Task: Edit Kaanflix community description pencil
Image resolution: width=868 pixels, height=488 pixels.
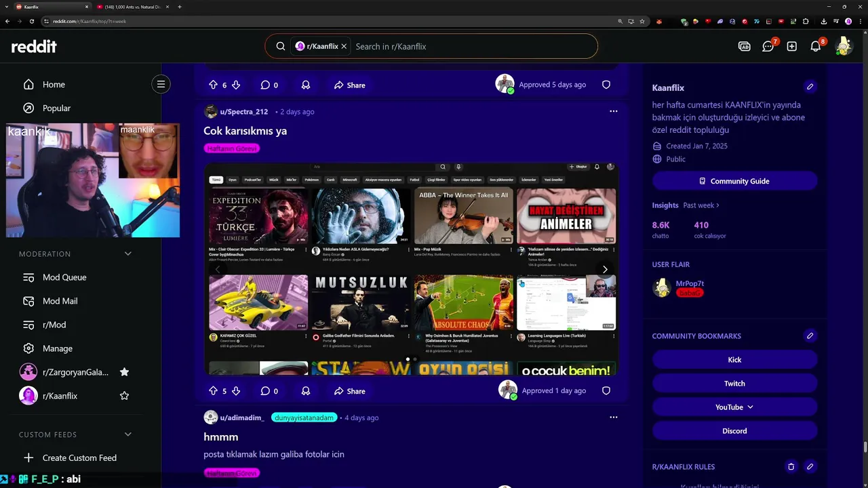Action: point(810,87)
